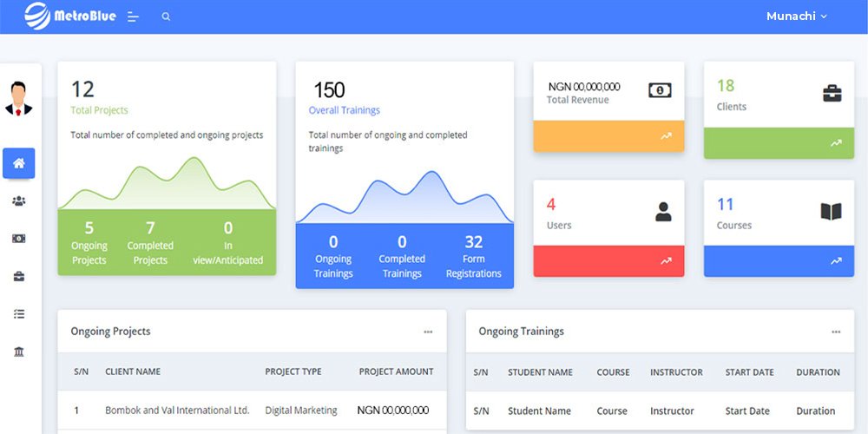Open the users group sidebar icon
868x434 pixels.
click(x=19, y=201)
